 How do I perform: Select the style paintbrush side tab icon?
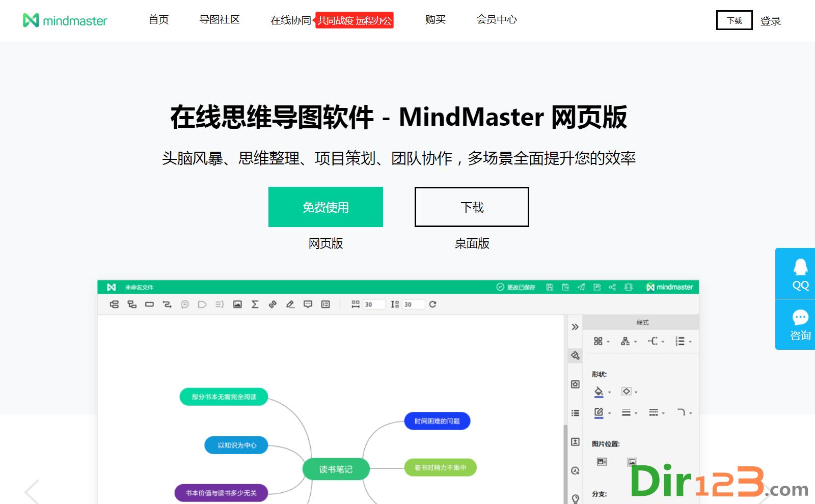[x=575, y=355]
